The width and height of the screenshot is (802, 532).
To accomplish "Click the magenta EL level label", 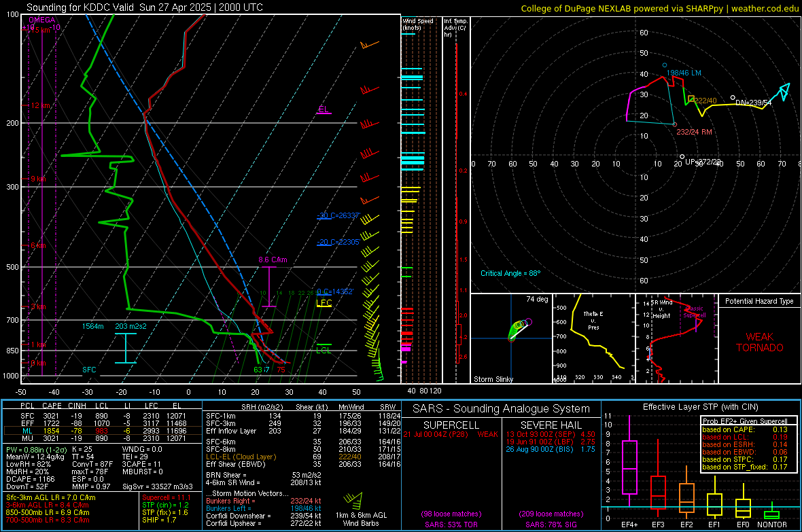I will click(324, 109).
